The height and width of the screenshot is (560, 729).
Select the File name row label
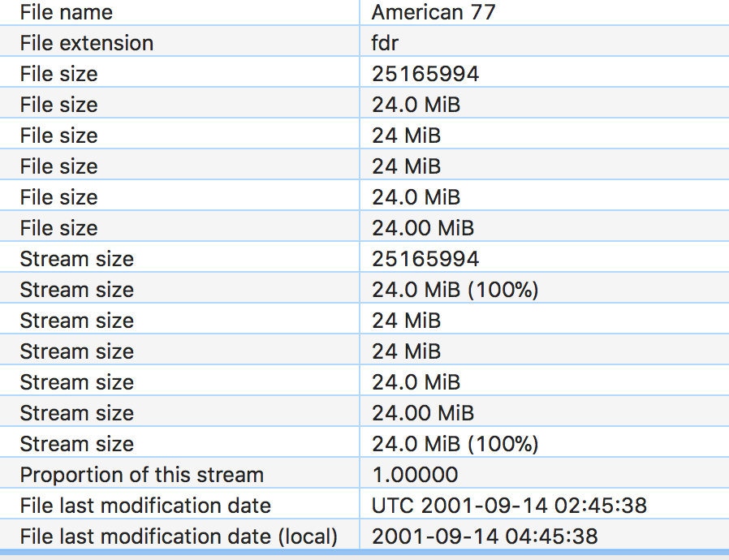click(66, 12)
